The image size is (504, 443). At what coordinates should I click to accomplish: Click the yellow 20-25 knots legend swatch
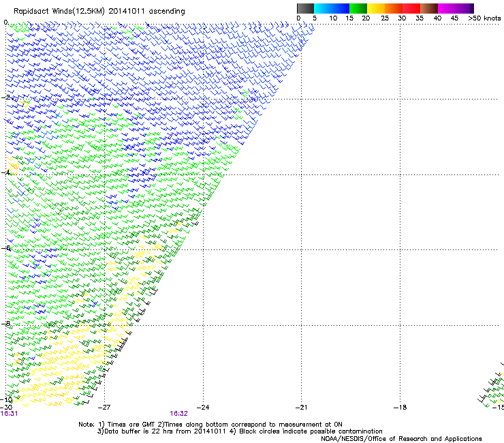(x=376, y=8)
